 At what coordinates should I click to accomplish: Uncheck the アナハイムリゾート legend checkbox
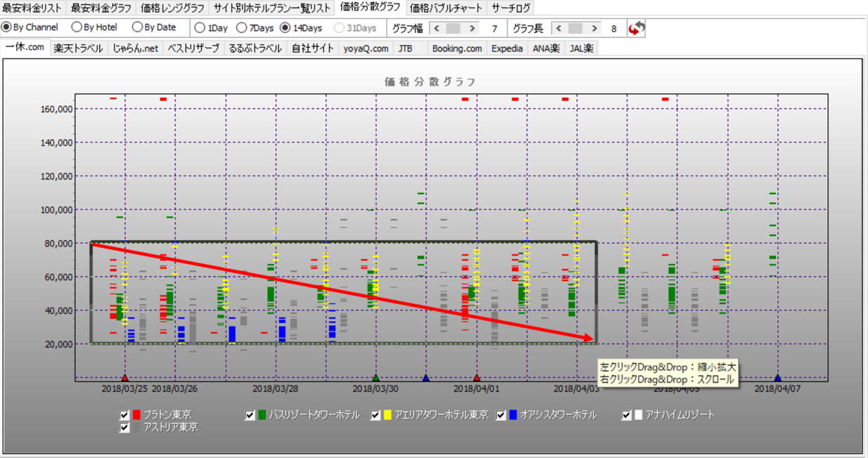pyautogui.click(x=626, y=415)
